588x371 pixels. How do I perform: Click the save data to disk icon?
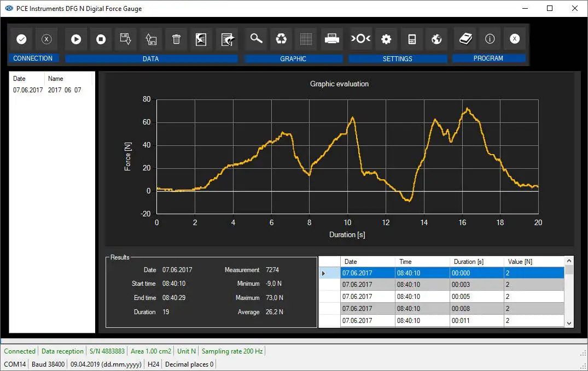coord(126,39)
